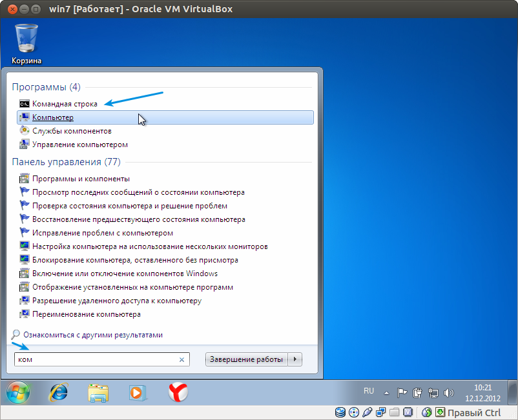Open Блокирование компьютера, оставленного без присмотра
This screenshot has height=420, width=518.
pyautogui.click(x=165, y=260)
